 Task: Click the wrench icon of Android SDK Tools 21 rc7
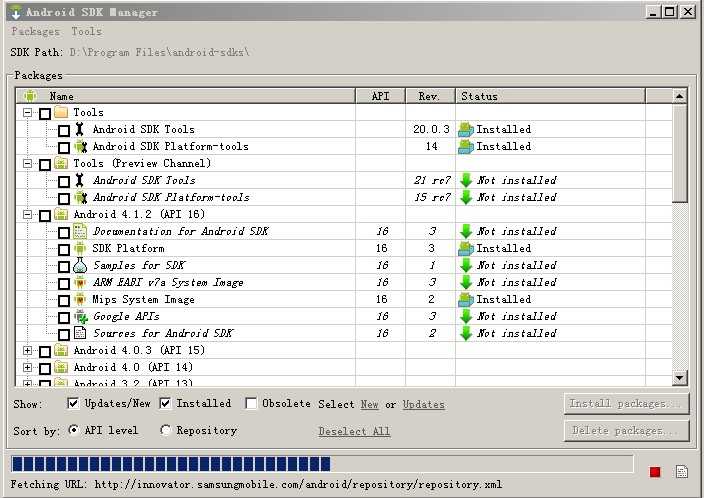pos(79,181)
